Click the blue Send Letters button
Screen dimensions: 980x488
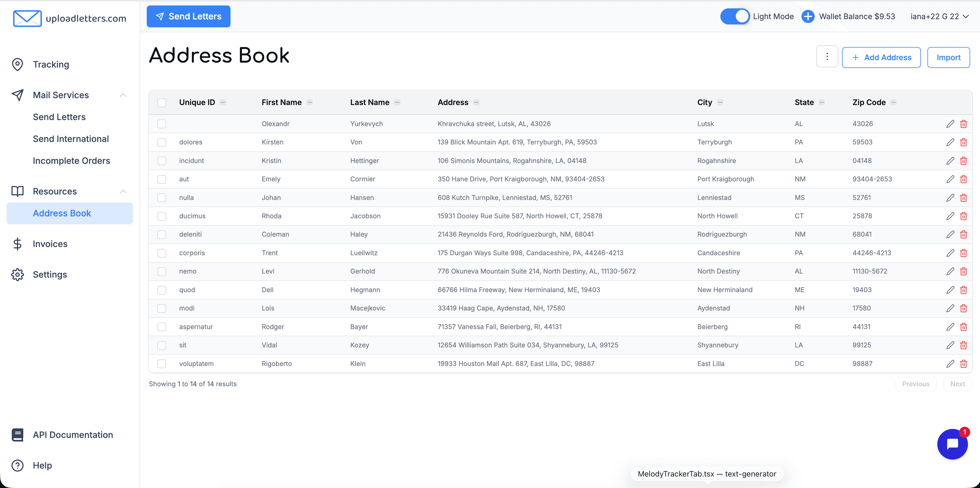(x=188, y=16)
